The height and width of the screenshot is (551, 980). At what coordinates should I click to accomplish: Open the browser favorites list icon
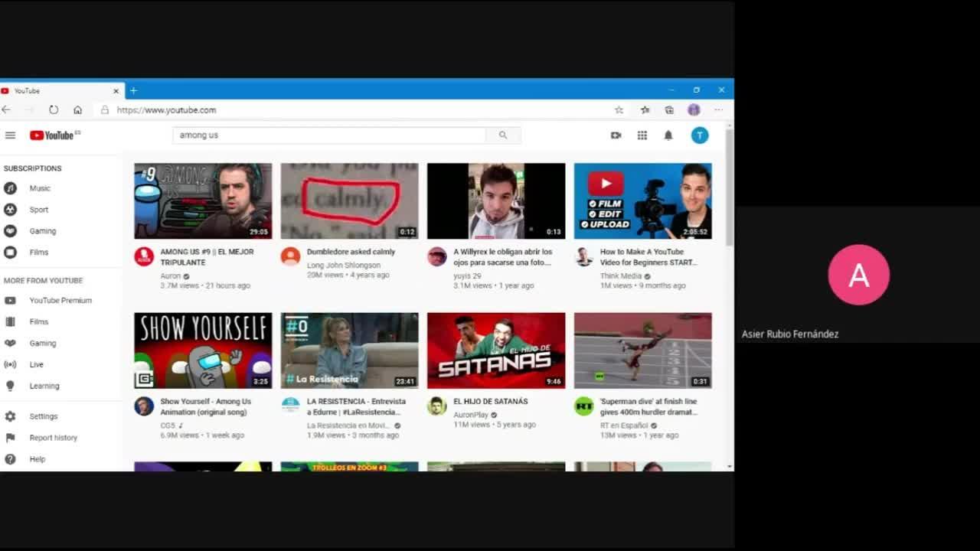(645, 110)
